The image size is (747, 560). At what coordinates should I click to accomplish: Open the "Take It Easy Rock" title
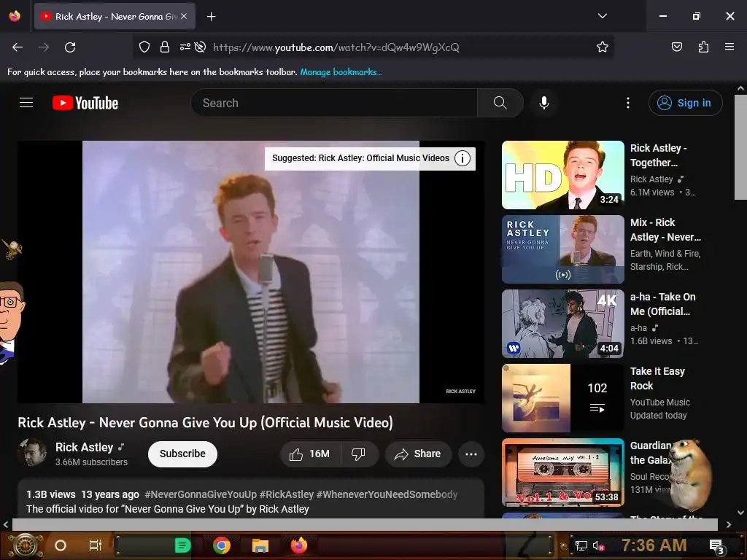coord(657,378)
